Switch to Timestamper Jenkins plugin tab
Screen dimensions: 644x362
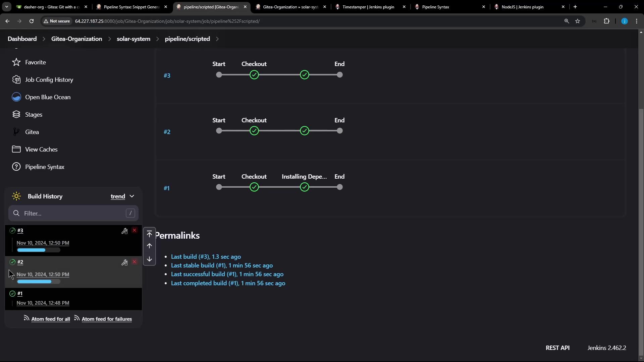pyautogui.click(x=368, y=7)
